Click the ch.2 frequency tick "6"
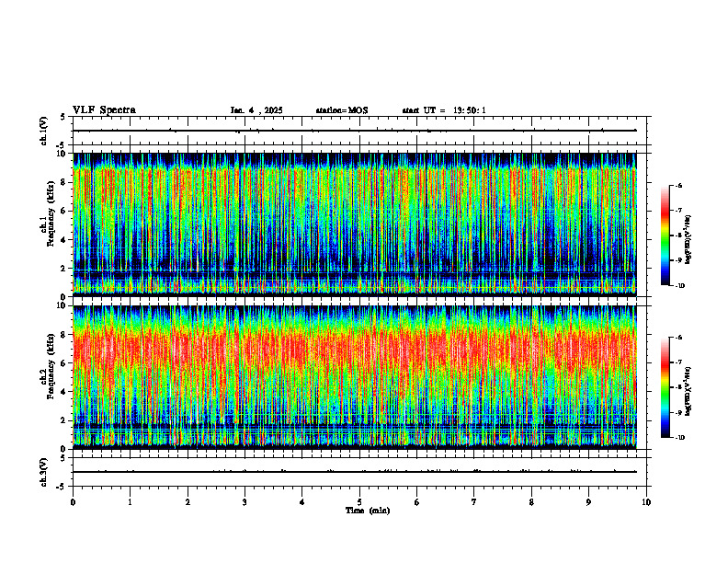 click(x=63, y=363)
